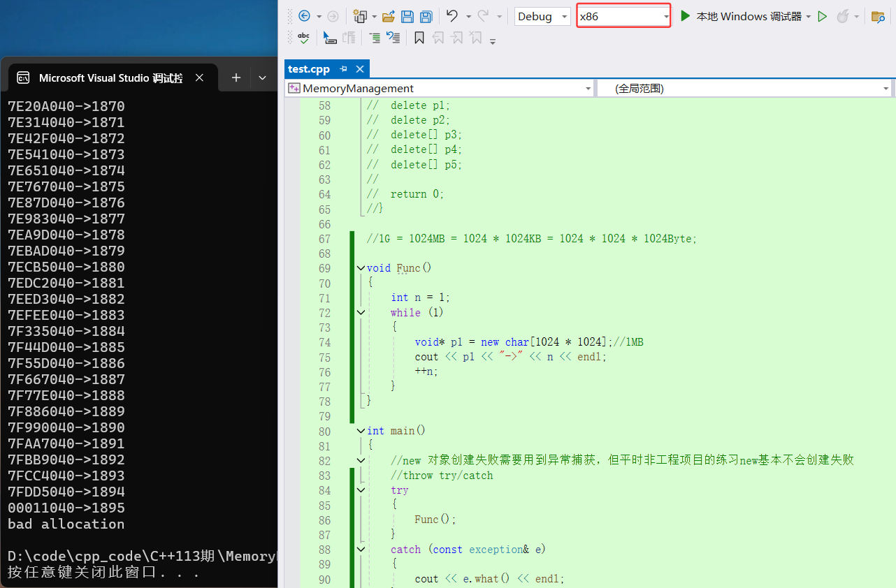The width and height of the screenshot is (896, 588).
Task: Click the spell check abc icon
Action: [303, 38]
